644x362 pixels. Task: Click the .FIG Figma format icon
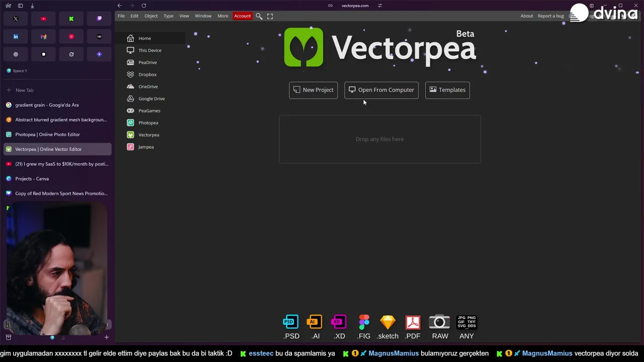[364, 327]
